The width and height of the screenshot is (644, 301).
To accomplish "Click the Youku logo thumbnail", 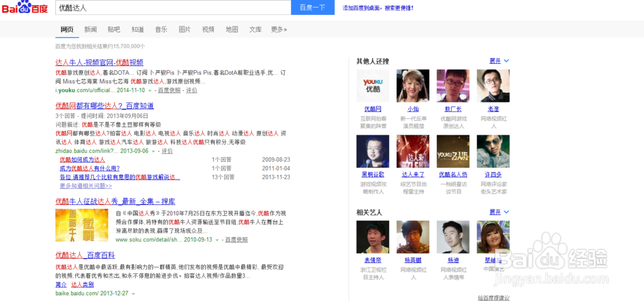I will [x=373, y=86].
